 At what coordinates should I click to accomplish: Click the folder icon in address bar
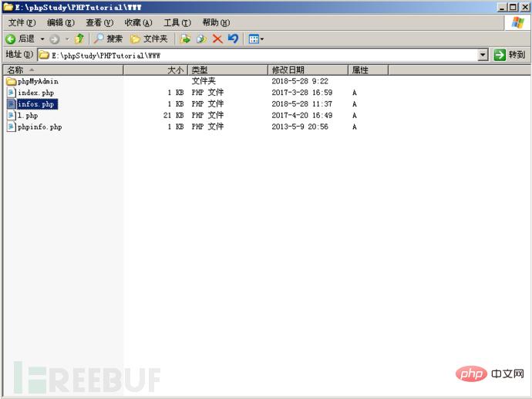[44, 55]
